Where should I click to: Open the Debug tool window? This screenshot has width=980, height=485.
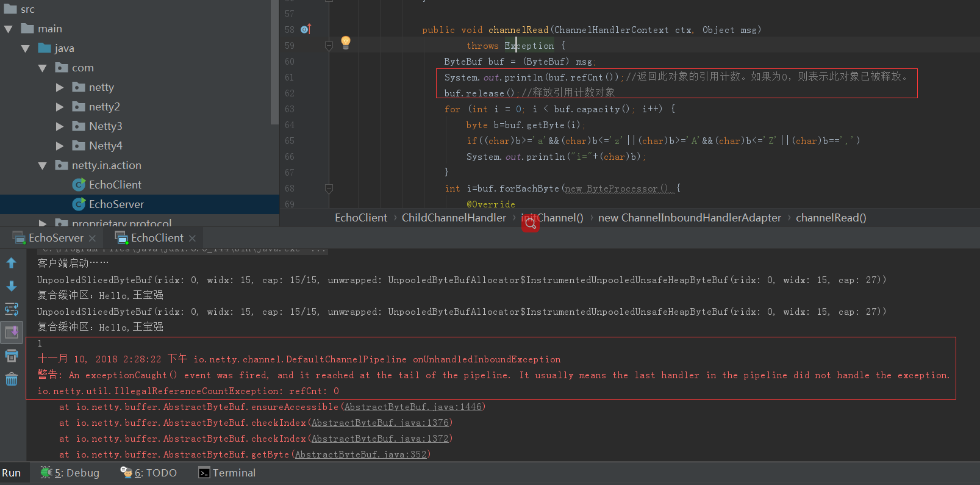point(70,473)
